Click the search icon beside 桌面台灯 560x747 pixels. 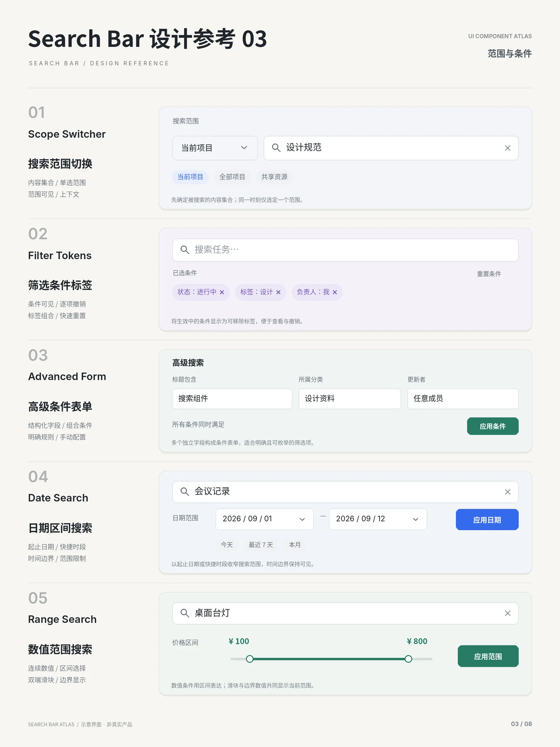(x=184, y=613)
